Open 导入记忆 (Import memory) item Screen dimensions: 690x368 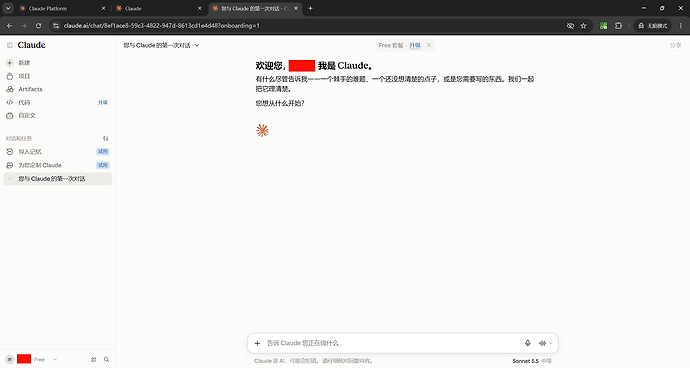58,151
